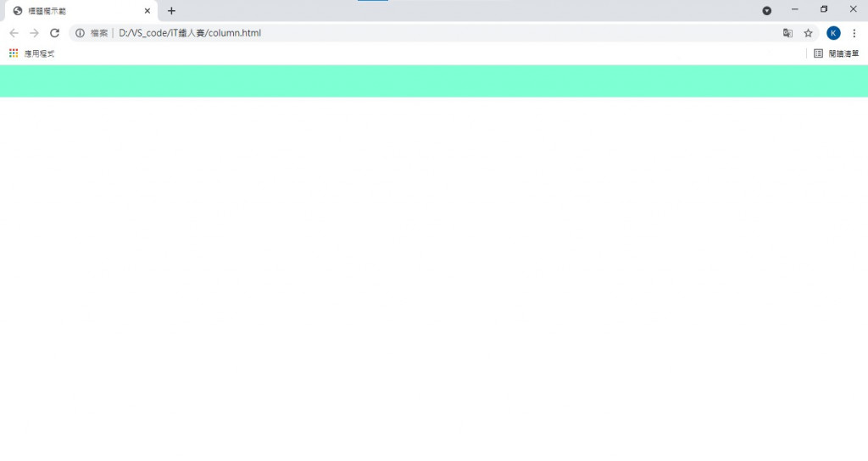
Task: Open the profile avatar K
Action: tap(833, 33)
